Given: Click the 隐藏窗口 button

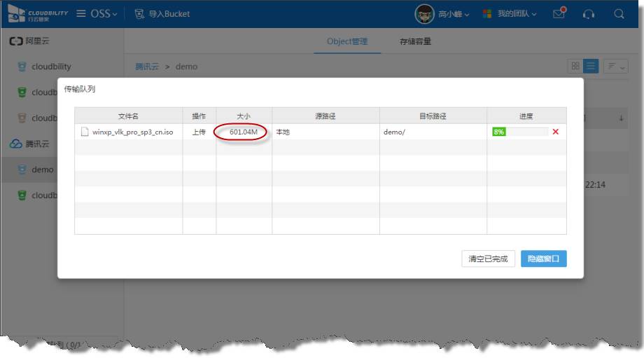Looking at the screenshot, I should pyautogui.click(x=543, y=259).
